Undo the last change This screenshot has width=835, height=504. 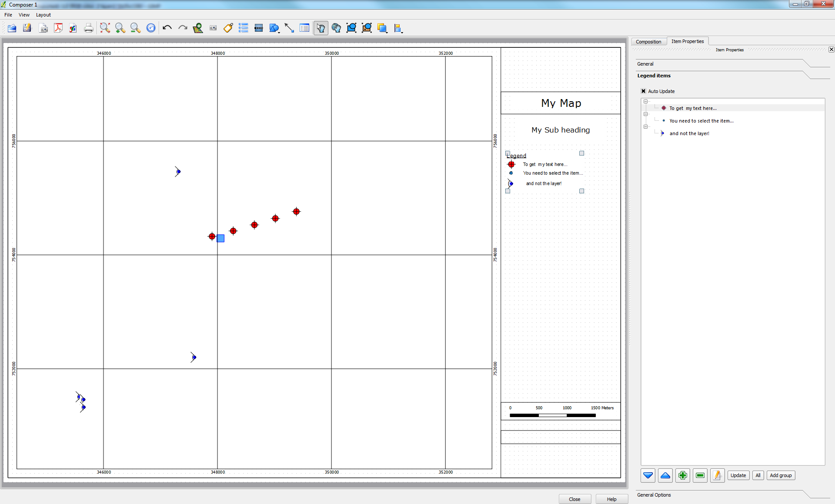point(167,28)
